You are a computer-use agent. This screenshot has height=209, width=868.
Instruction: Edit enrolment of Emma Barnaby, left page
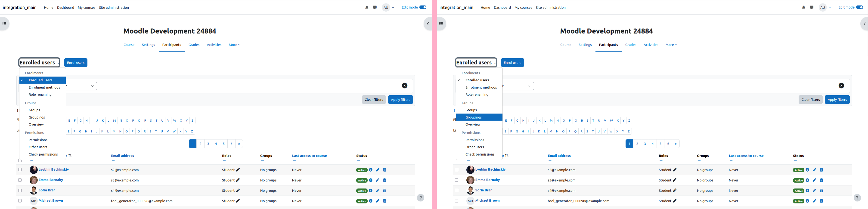378,180
